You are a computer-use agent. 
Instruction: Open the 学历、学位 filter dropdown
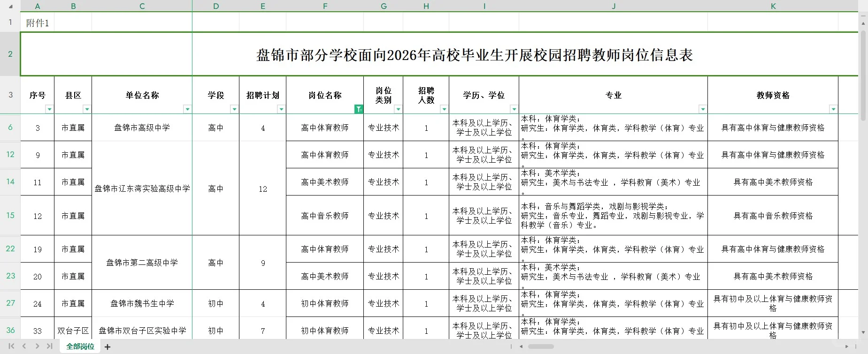514,109
